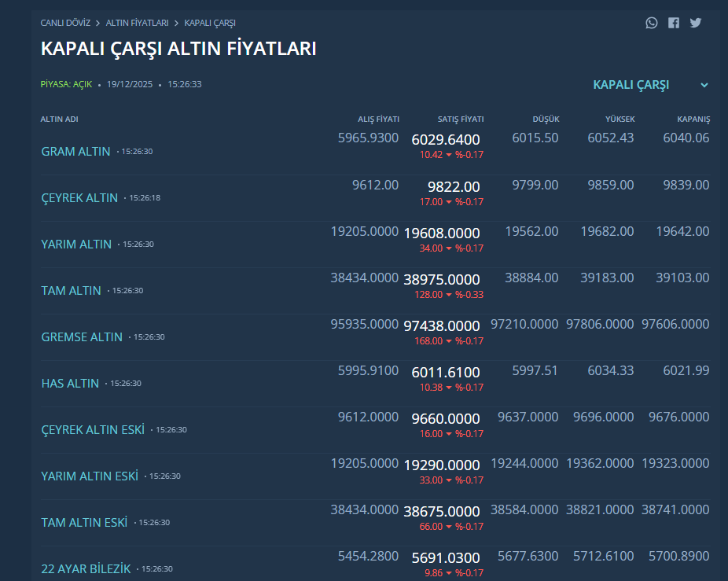Open Gram Altın details

(x=75, y=152)
